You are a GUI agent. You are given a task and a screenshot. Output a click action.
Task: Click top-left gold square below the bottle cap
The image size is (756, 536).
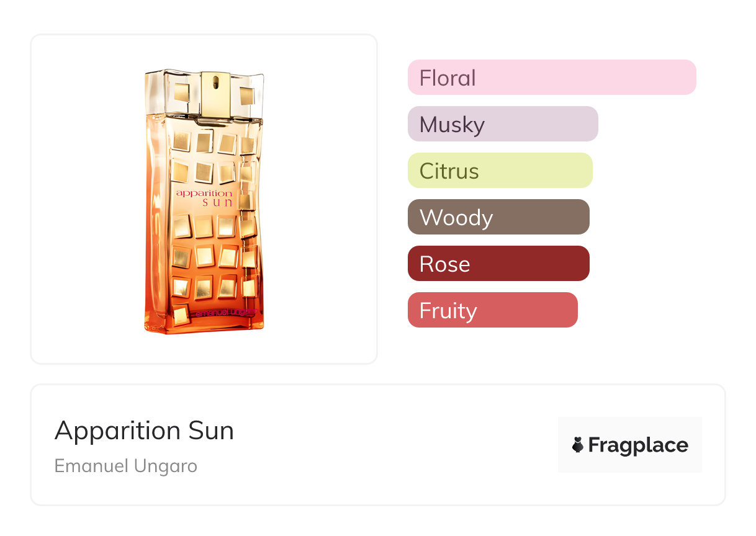point(181,140)
